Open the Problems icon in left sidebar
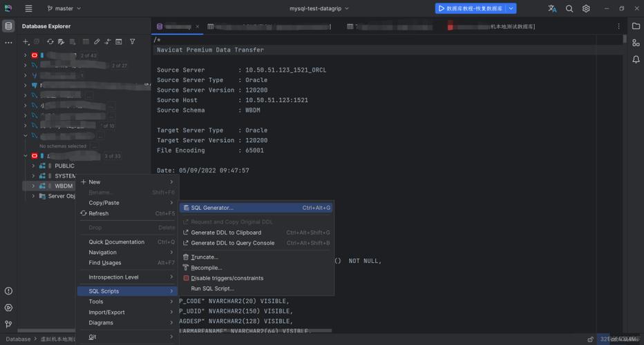 coord(8,291)
